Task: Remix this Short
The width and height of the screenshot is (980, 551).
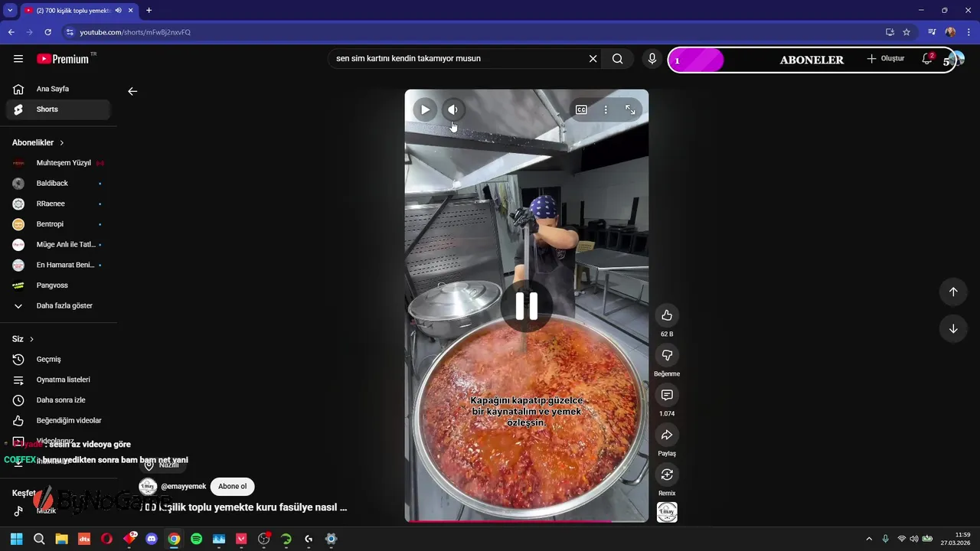Action: [667, 474]
